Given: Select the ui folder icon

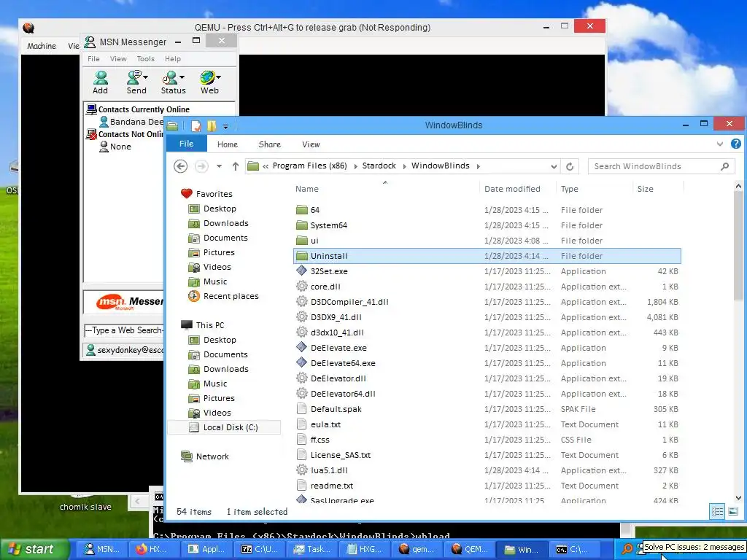Looking at the screenshot, I should [x=301, y=240].
